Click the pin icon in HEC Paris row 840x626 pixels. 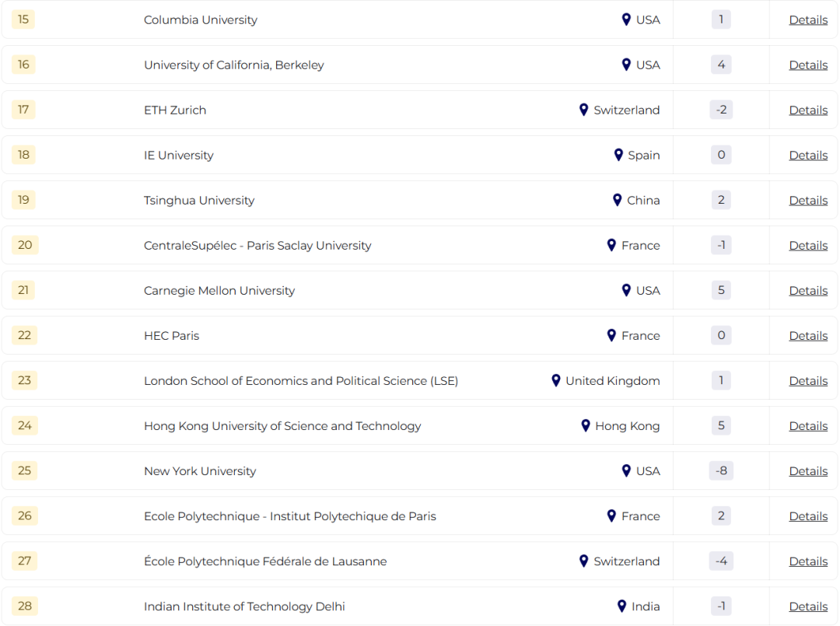click(611, 335)
